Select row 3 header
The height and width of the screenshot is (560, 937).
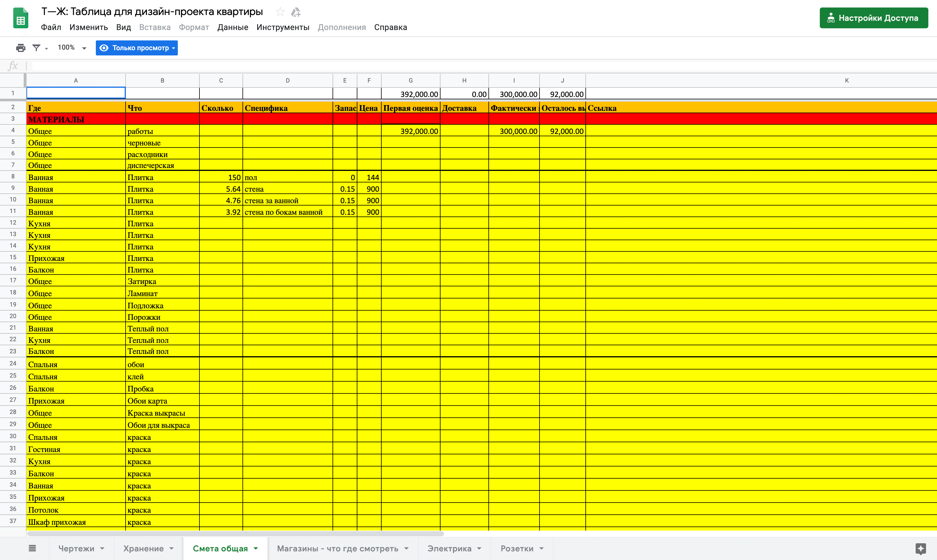click(x=13, y=119)
